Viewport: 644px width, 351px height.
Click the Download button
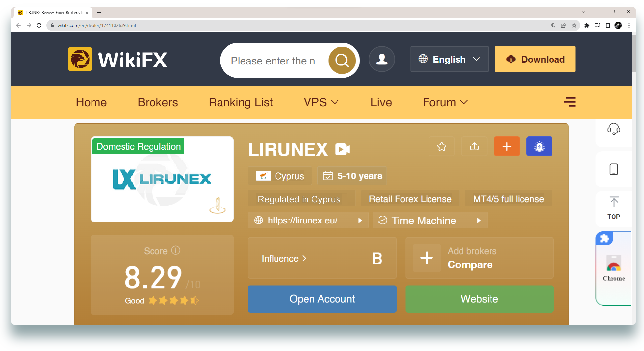click(x=535, y=59)
